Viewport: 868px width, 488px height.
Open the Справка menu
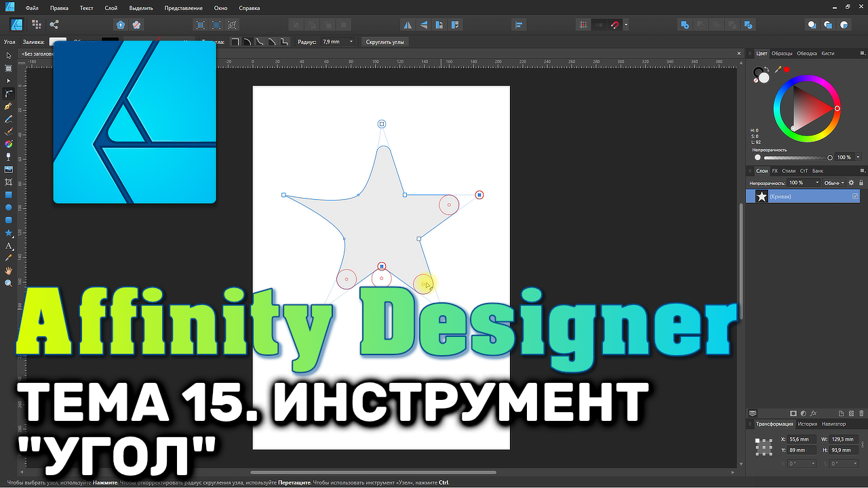(250, 8)
